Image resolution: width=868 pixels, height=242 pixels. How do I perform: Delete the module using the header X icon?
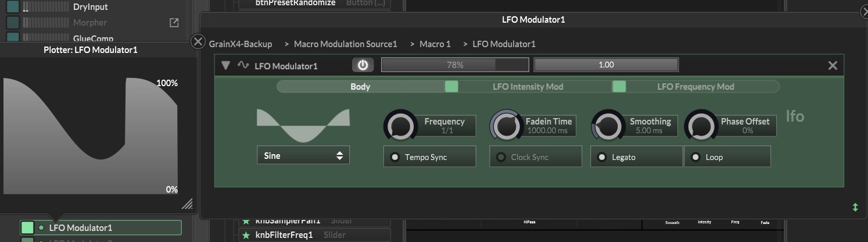tap(832, 66)
